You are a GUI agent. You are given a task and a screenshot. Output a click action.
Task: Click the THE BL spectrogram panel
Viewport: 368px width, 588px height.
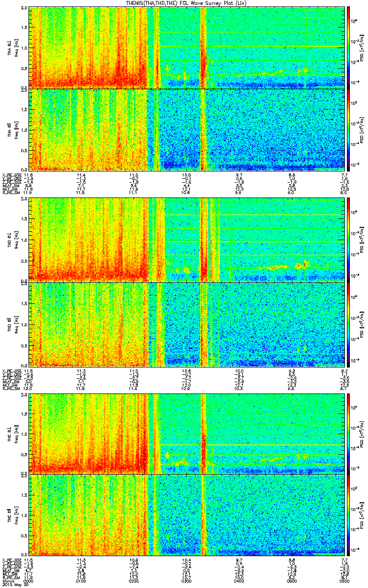[187, 433]
